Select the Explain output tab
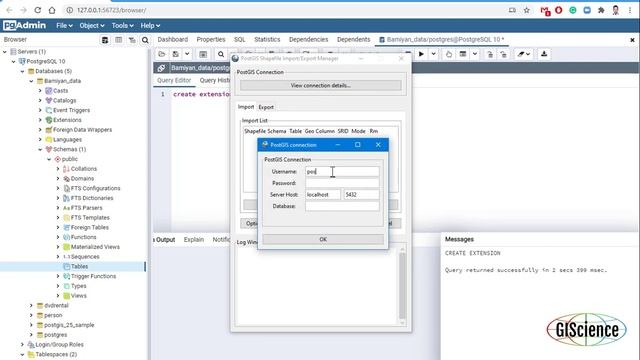640x360 pixels. [193, 240]
